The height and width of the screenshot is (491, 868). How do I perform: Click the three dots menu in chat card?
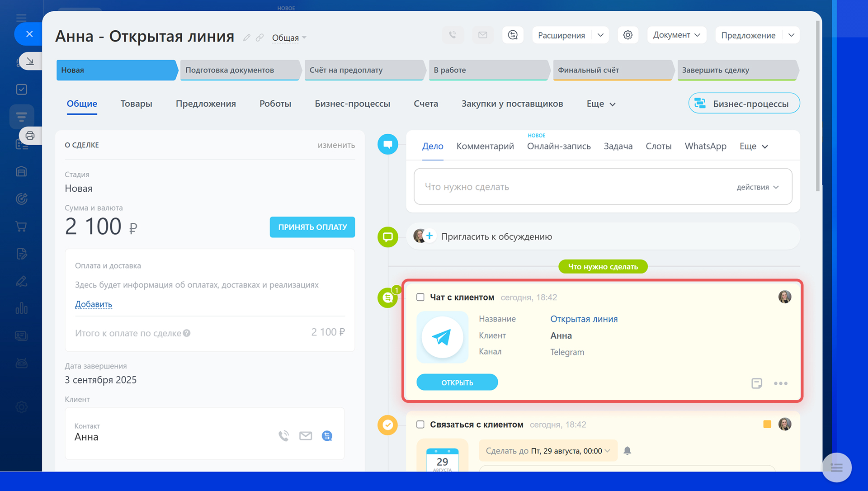(780, 383)
